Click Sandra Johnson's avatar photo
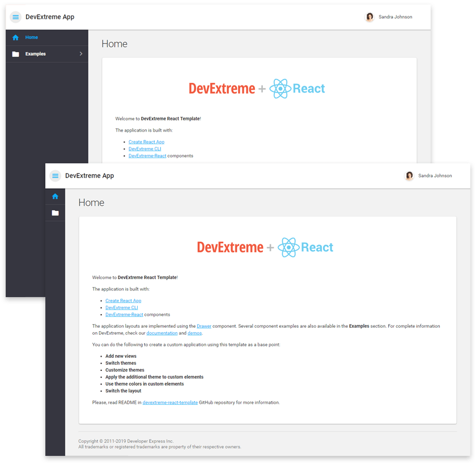The image size is (476, 465). pos(409,176)
